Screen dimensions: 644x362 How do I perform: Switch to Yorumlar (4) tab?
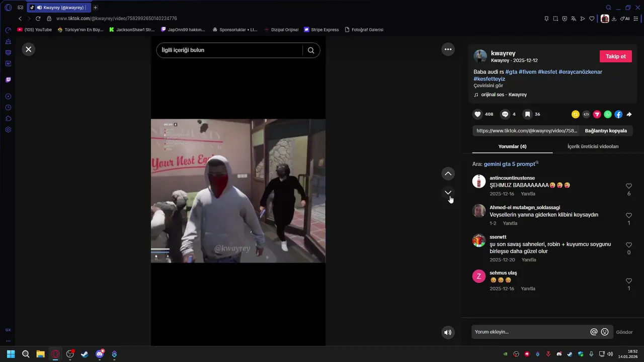point(512,146)
